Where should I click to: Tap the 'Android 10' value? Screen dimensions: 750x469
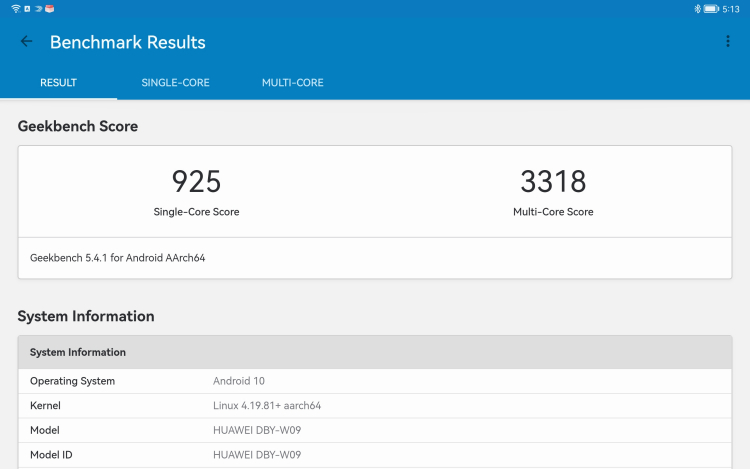[x=239, y=381]
